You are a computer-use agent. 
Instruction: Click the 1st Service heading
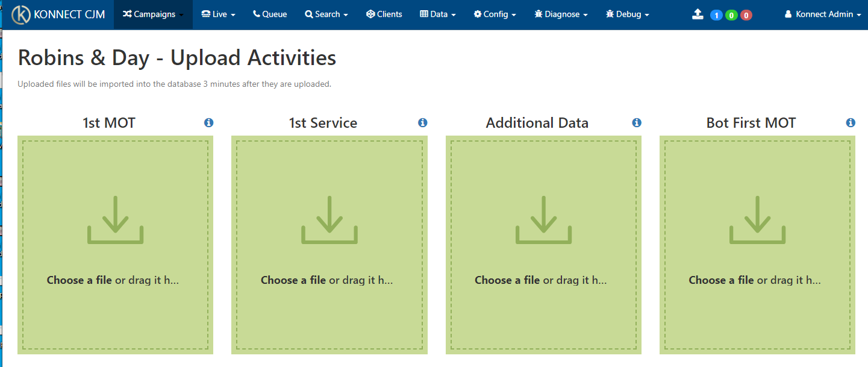(x=323, y=123)
